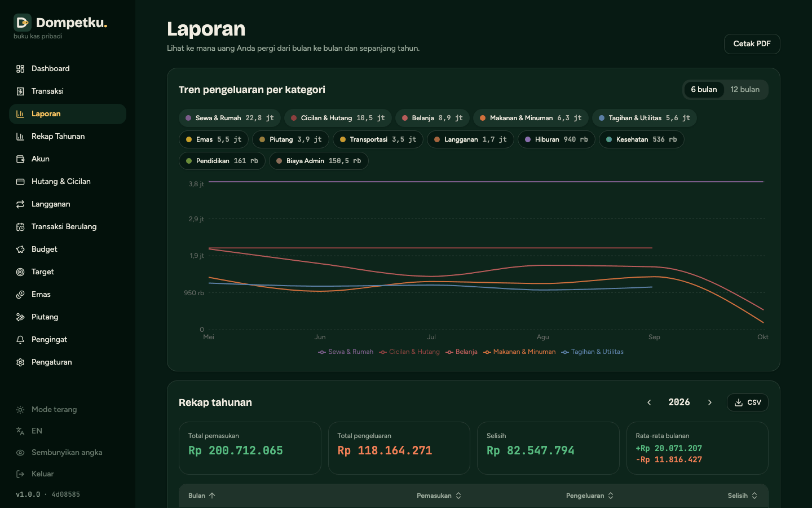812x508 pixels.
Task: Click Belanja legend color marker under chart
Action: [x=449, y=352]
